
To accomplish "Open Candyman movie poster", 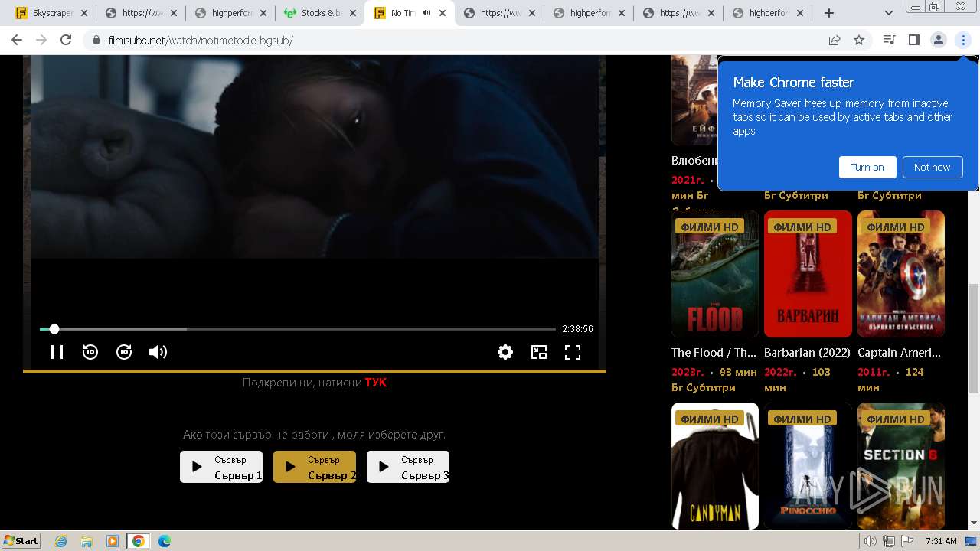I will [x=715, y=466].
